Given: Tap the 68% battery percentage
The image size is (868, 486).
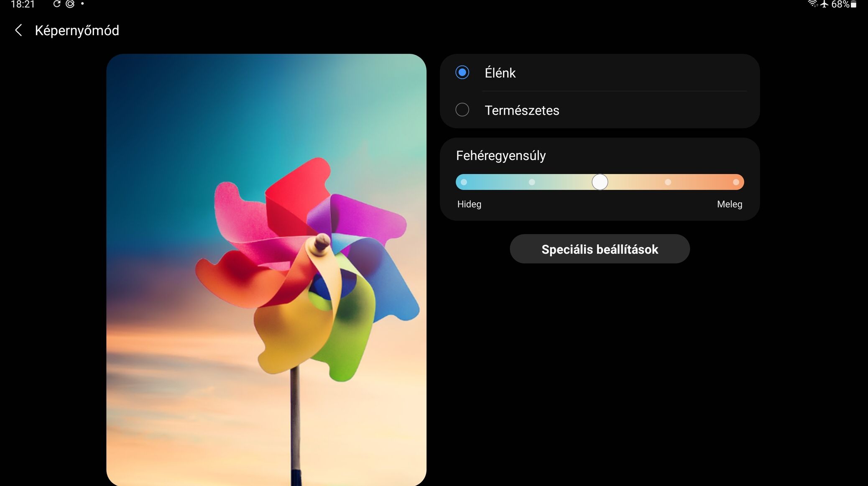Looking at the screenshot, I should (x=840, y=4).
